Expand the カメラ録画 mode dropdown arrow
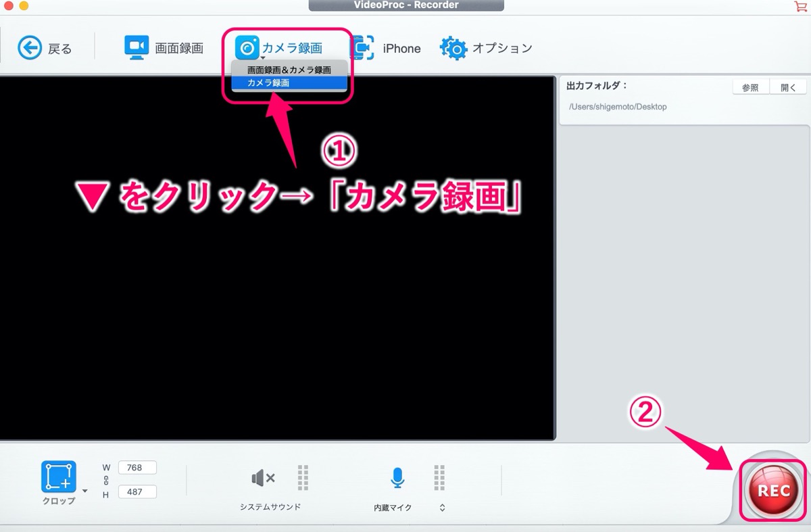The width and height of the screenshot is (811, 532). click(x=263, y=59)
